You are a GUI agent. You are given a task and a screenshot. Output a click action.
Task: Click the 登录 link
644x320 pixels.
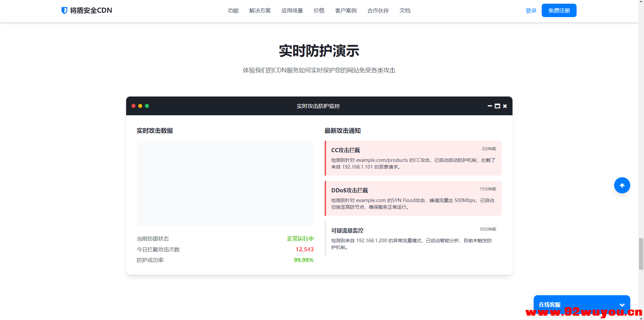pos(531,10)
